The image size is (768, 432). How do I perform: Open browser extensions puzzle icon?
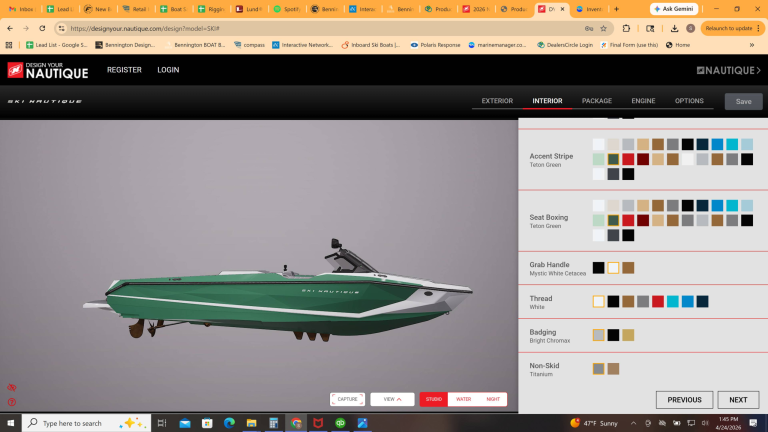626,28
